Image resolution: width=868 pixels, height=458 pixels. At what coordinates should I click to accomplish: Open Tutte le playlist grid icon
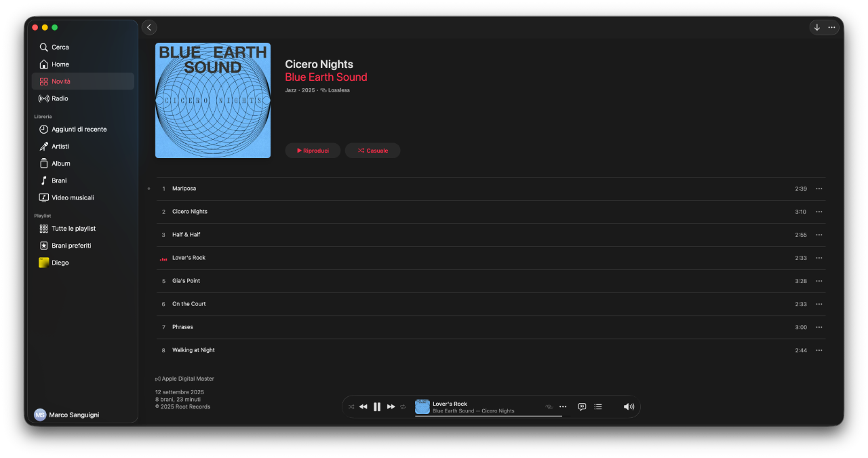[43, 229]
